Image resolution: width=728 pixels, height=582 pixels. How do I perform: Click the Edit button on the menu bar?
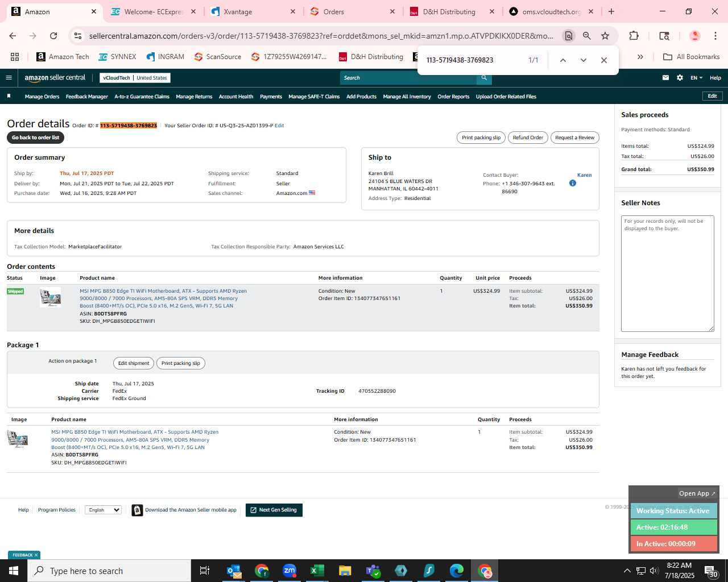pos(712,96)
